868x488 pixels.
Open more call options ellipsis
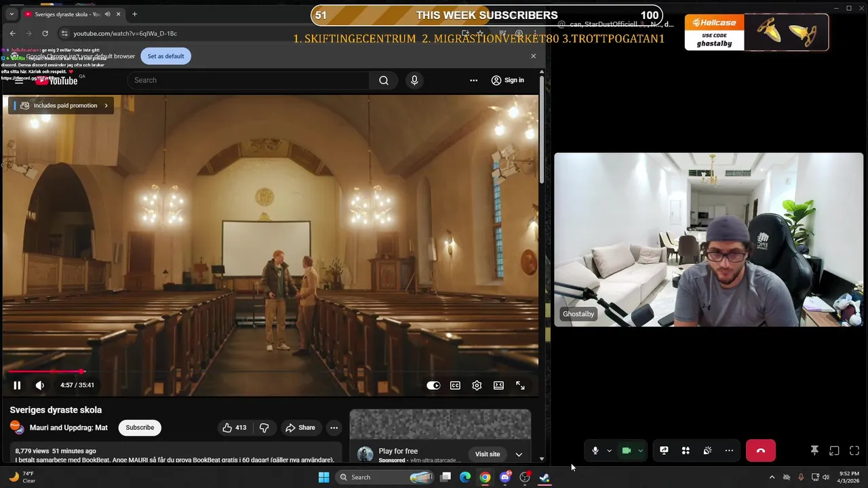pos(729,451)
